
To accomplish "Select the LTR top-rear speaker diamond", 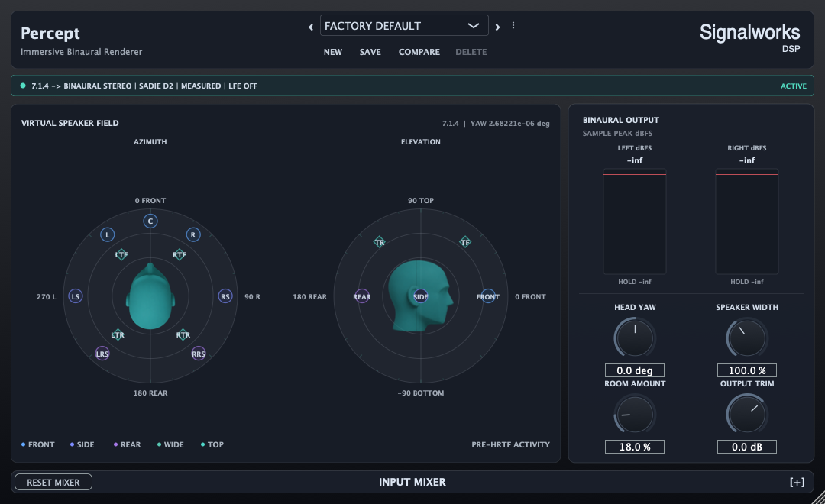I will [118, 334].
